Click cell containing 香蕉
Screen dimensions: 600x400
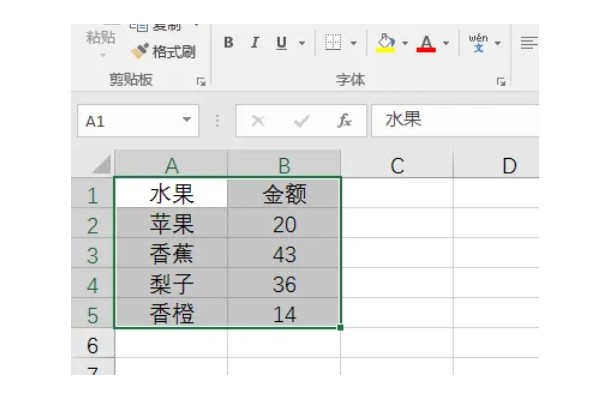click(x=171, y=253)
